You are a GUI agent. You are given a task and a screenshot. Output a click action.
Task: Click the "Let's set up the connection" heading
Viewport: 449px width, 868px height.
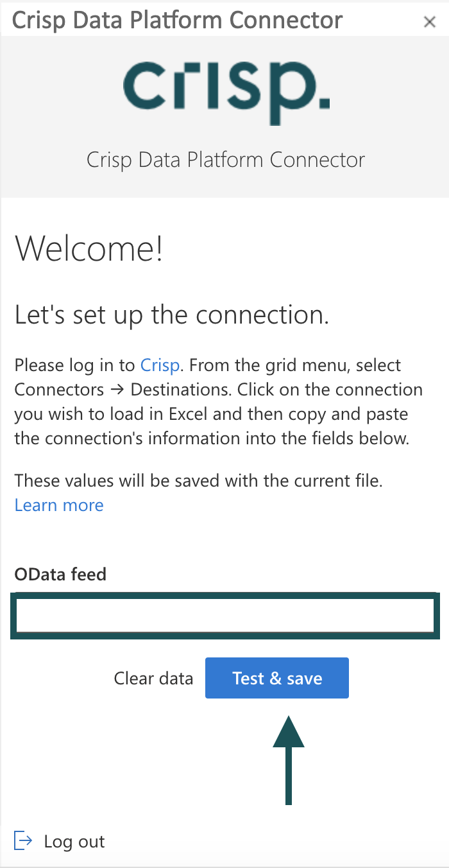tap(172, 315)
